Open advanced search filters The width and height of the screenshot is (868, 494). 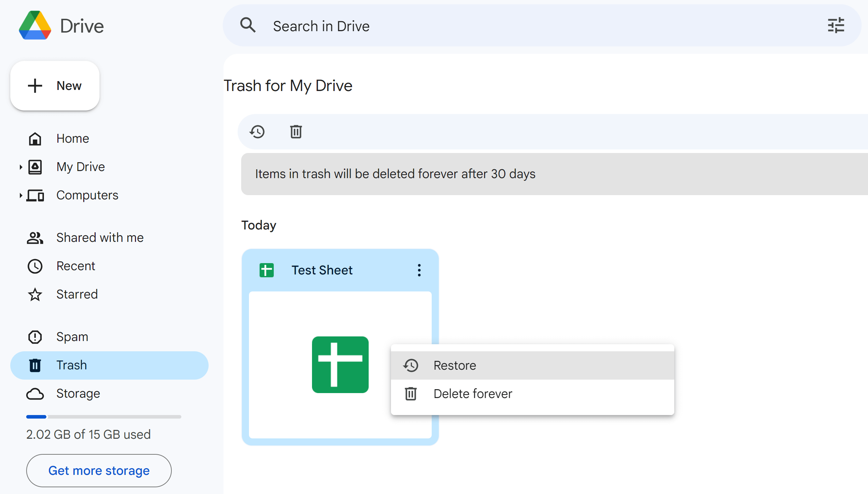click(x=836, y=25)
